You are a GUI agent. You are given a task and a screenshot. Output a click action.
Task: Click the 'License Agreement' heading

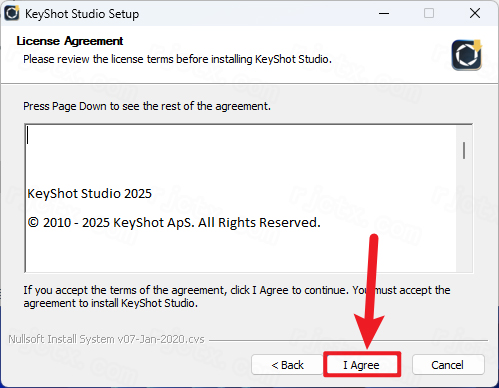pyautogui.click(x=70, y=41)
